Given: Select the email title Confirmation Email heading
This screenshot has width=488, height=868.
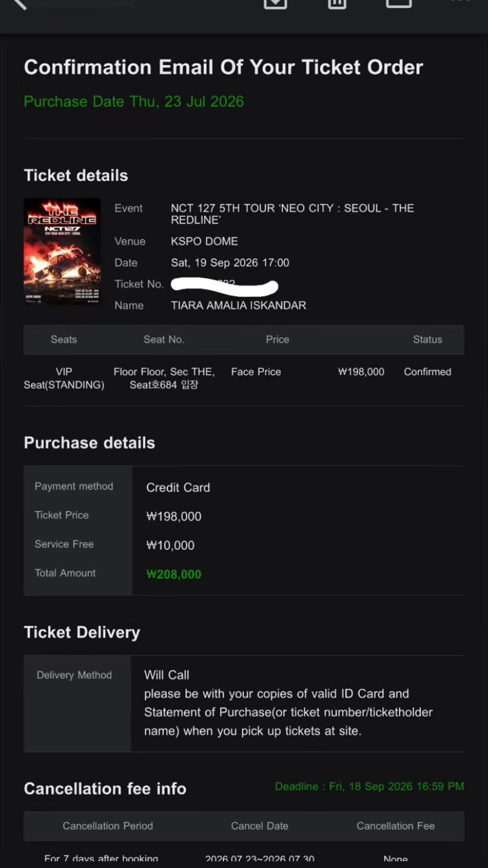Looking at the screenshot, I should [224, 67].
